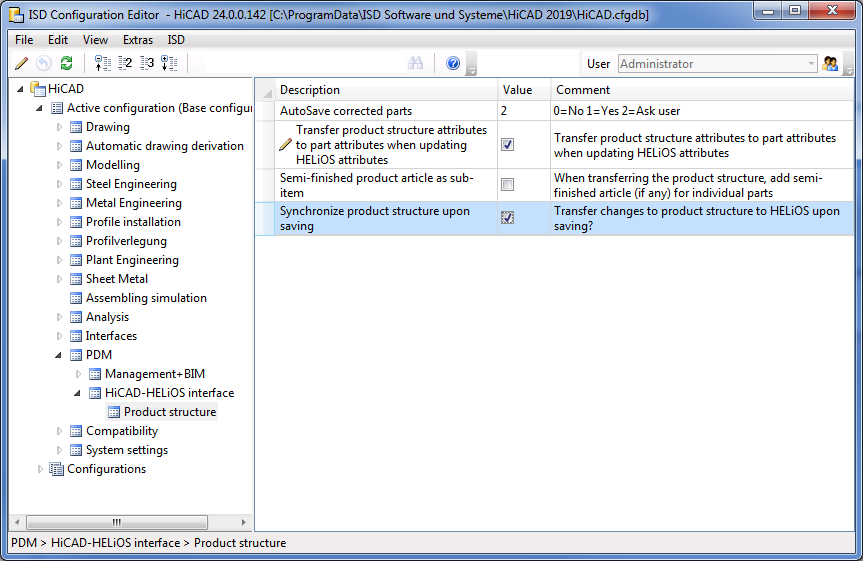Select the Profilverlegung tree item
The width and height of the screenshot is (863, 561).
point(126,241)
